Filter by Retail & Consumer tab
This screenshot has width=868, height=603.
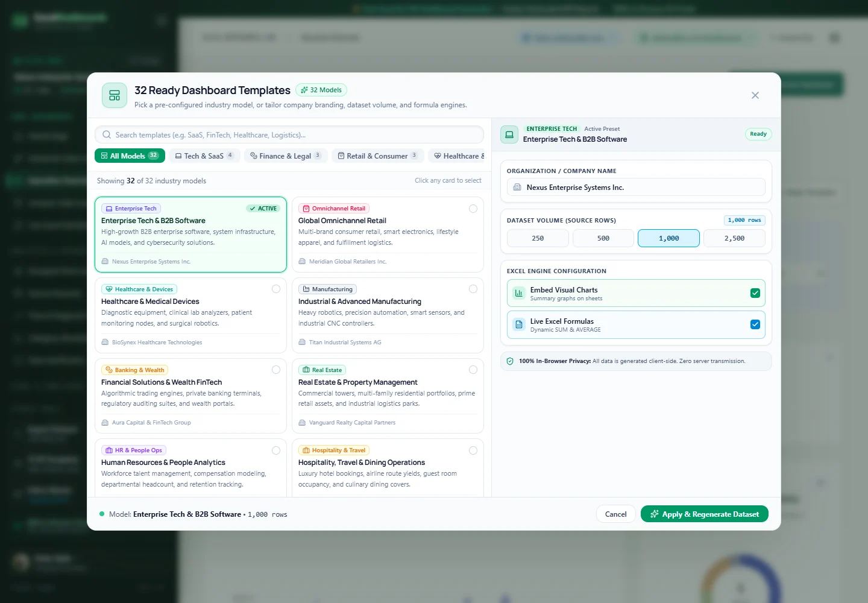(x=378, y=156)
